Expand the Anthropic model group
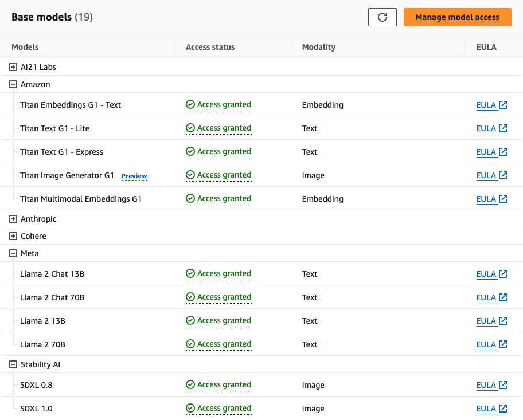 (x=13, y=219)
